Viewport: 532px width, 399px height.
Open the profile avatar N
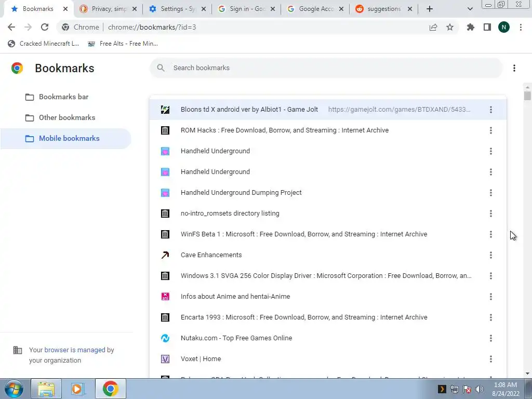pos(504,27)
